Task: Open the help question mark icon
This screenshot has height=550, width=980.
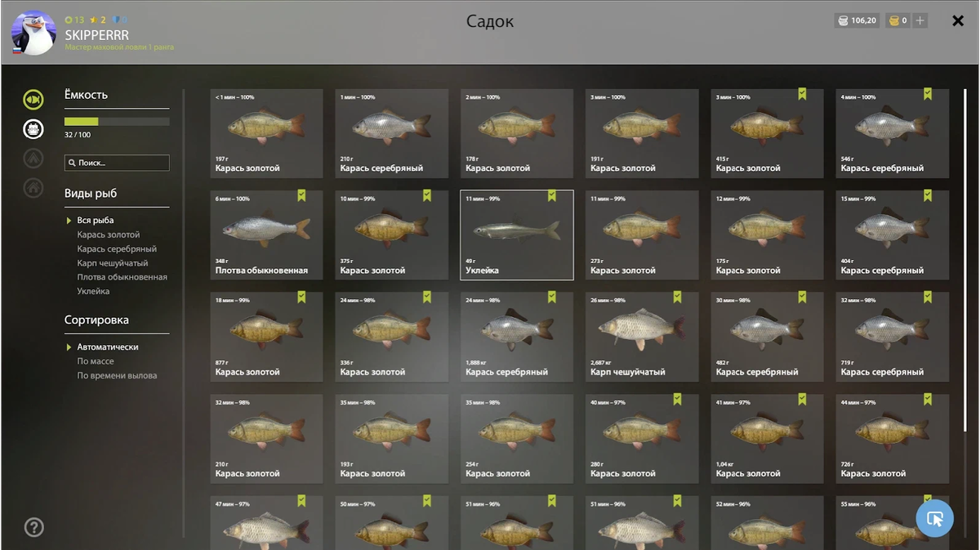Action: coord(33,527)
